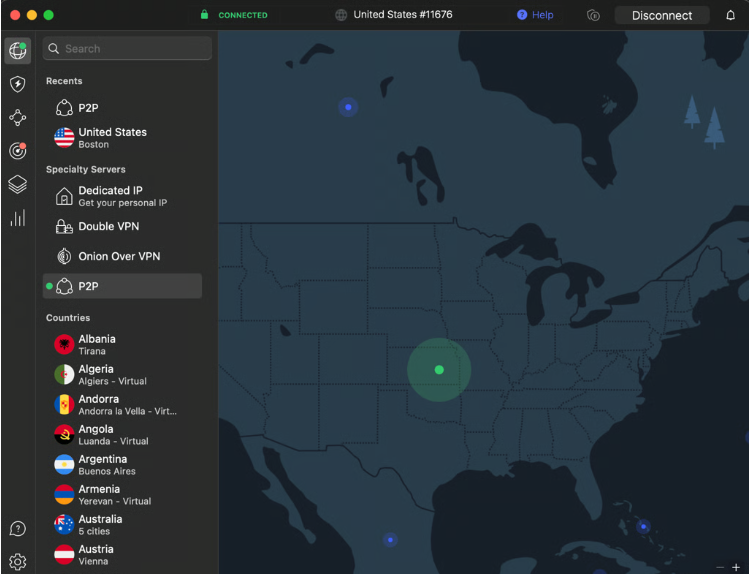Click the Austria flag icon
The width and height of the screenshot is (751, 574).
point(64,555)
